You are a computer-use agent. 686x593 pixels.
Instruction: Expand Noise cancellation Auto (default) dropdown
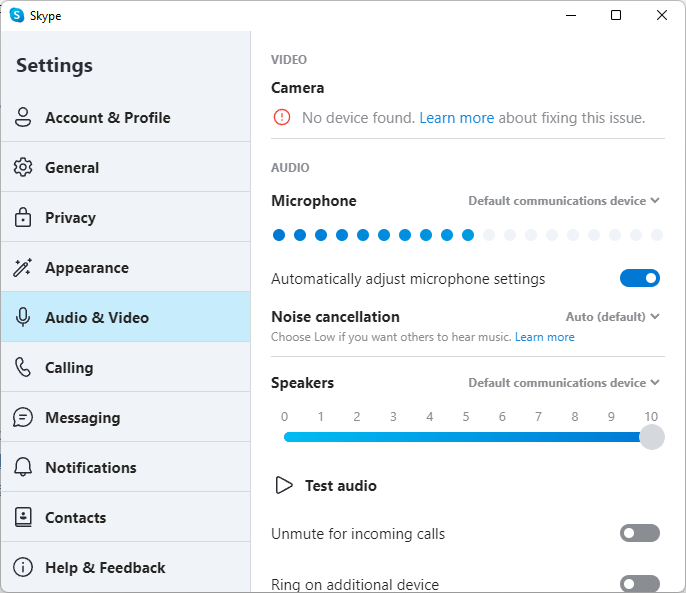click(612, 317)
